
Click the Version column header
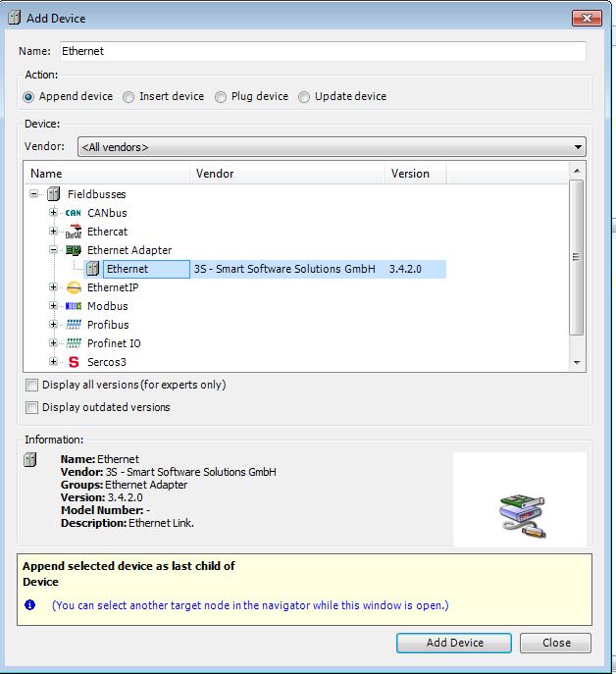tap(416, 174)
